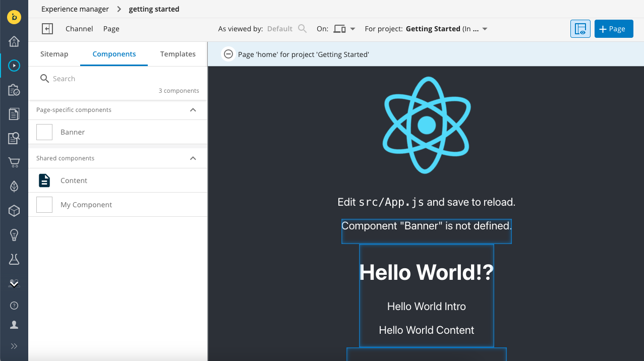Click the 'Component "Banner" is not defined.' box

tap(427, 231)
